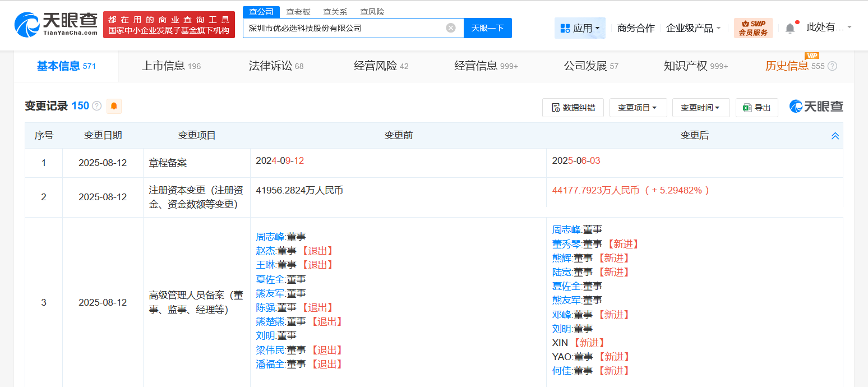Clear the search box via the X icon
Viewport: 868px width, 387px height.
coord(450,27)
